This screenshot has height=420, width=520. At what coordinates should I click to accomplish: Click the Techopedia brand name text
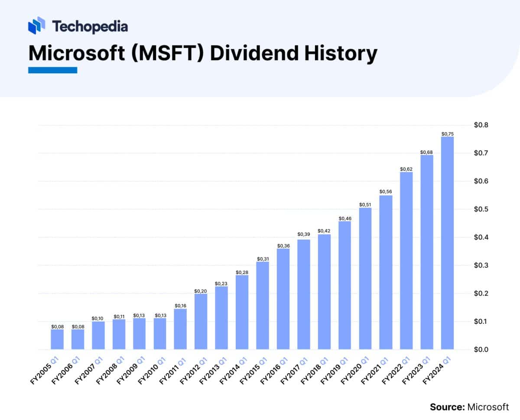tap(90, 26)
